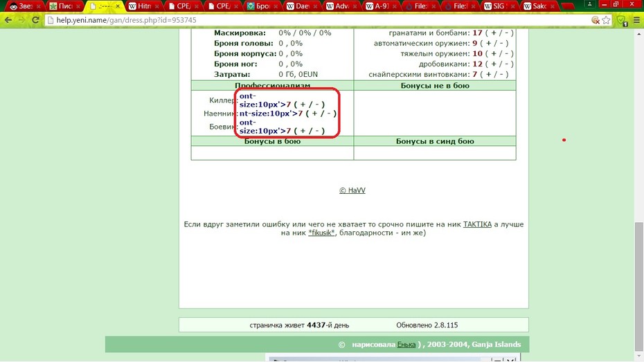The image size is (644, 362).
Task: Open the Chrome hamburger menu
Action: pyautogui.click(x=636, y=20)
